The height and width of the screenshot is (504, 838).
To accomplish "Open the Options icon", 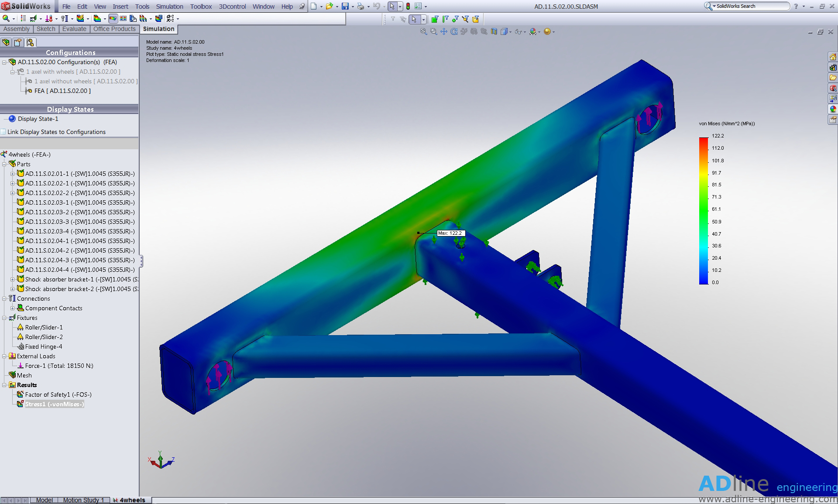I will [x=418, y=6].
